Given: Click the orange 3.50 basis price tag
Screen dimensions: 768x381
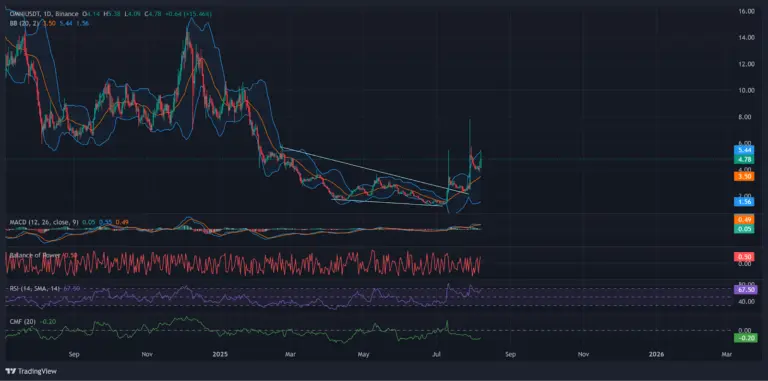Looking at the screenshot, I should click(744, 176).
